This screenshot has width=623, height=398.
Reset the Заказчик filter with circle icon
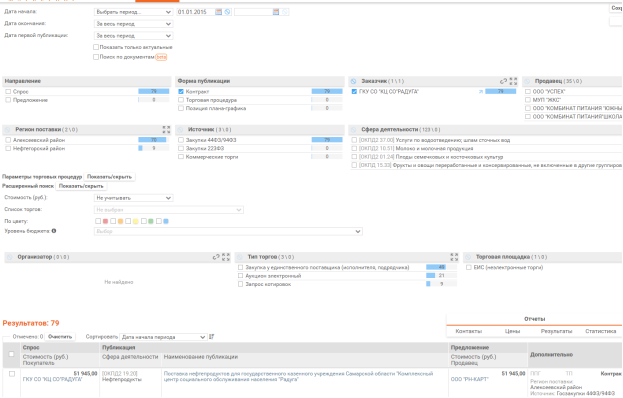pyautogui.click(x=353, y=81)
